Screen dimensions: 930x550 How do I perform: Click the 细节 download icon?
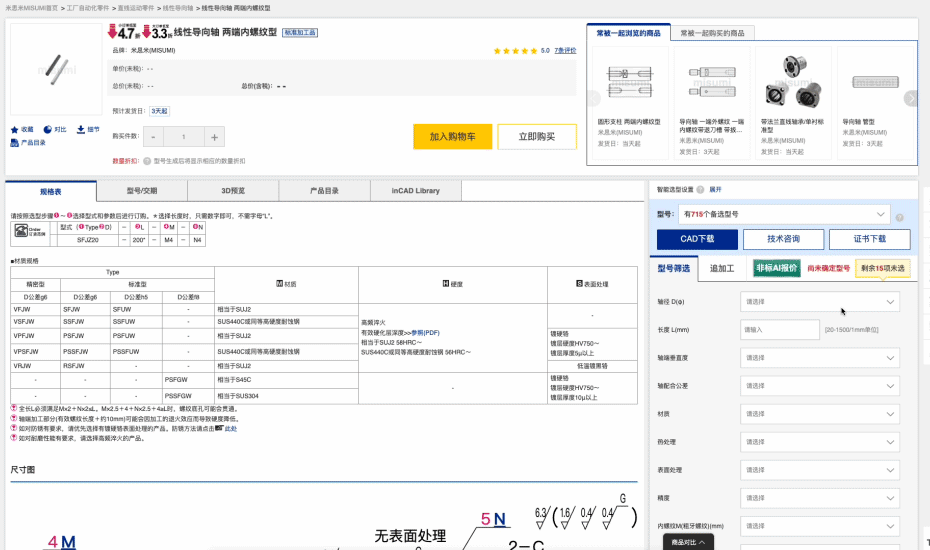tap(80, 129)
